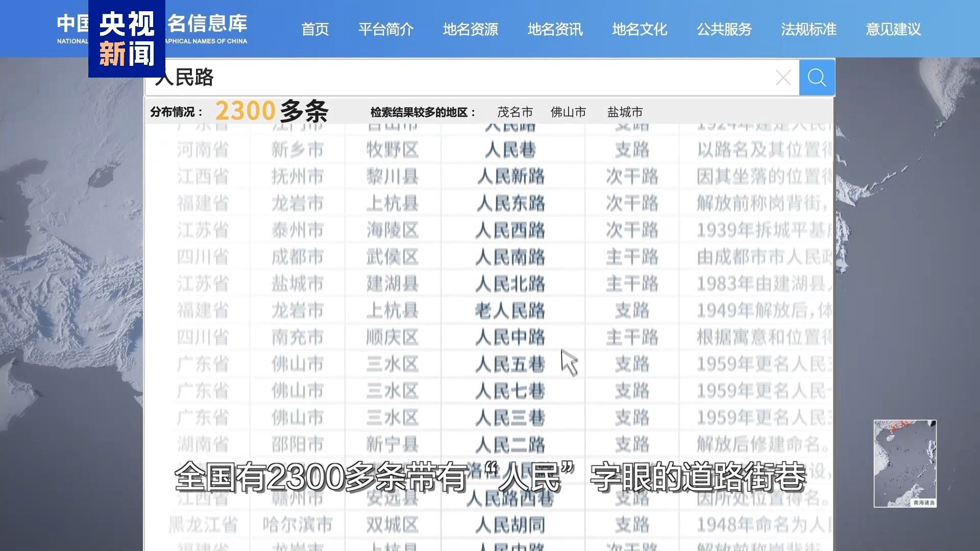Click the mouse cursor over 人民五巷 row
This screenshot has height=551, width=980.
568,363
